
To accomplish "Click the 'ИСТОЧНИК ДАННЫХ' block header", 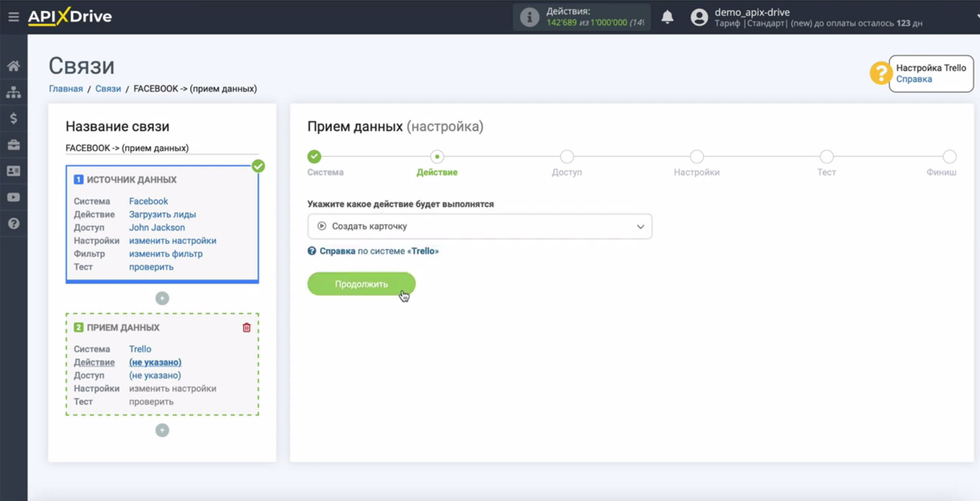I will pos(131,180).
